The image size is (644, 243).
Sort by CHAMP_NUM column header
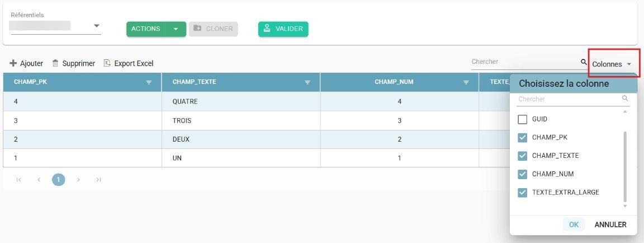394,82
